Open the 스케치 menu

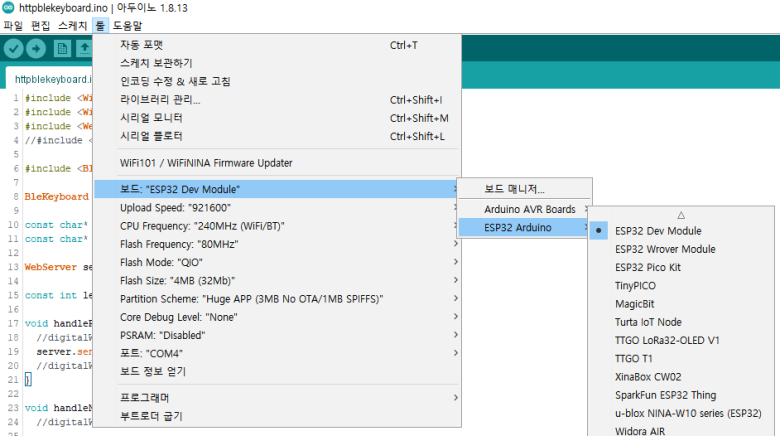click(x=72, y=25)
